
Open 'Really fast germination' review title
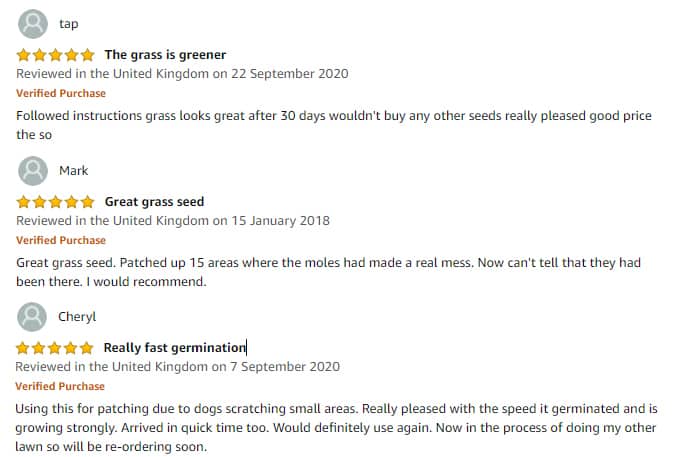[175, 348]
